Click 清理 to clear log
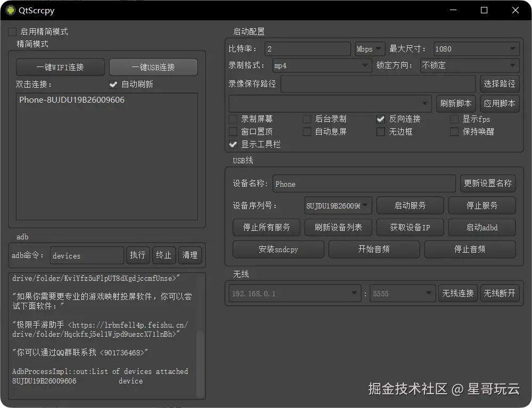Screen dimensions: 532x408 190,255
